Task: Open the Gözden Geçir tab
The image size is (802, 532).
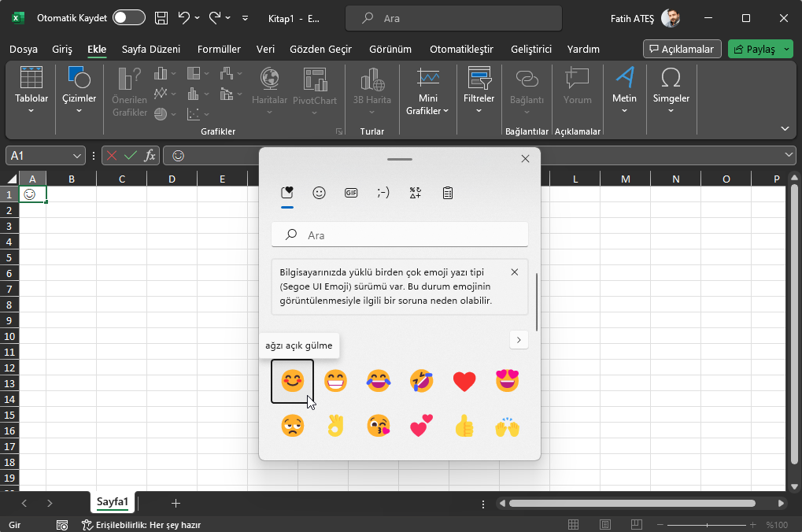Action: 320,49
